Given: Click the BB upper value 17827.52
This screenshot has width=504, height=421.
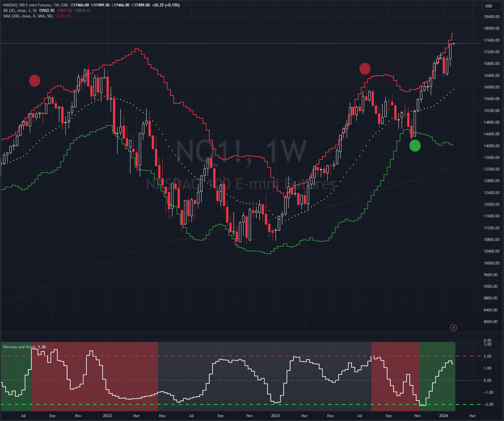Looking at the screenshot, I should coord(65,11).
